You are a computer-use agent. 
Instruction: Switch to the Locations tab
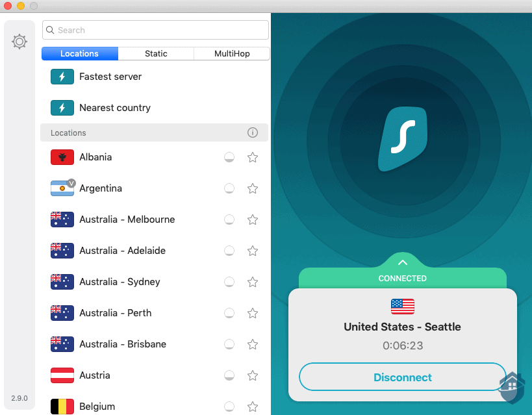pyautogui.click(x=80, y=54)
